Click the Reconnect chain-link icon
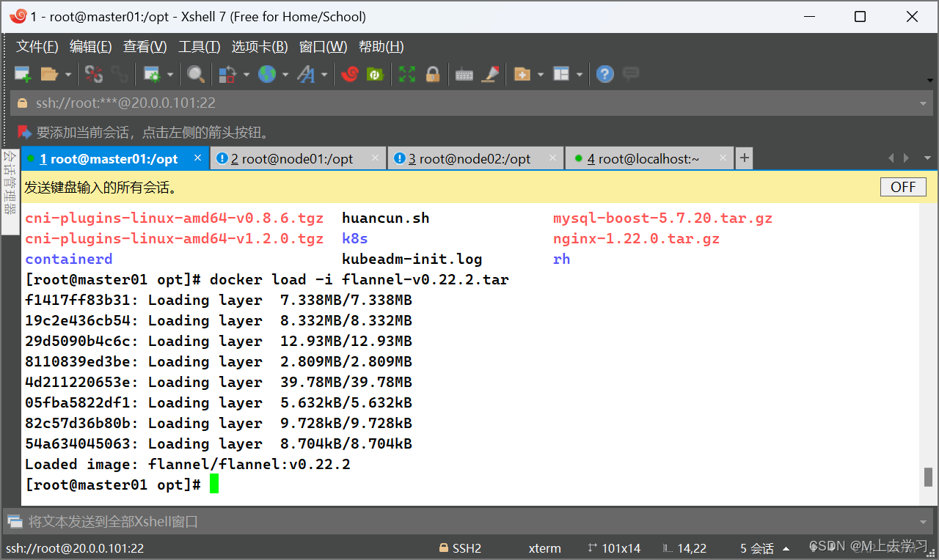 click(119, 74)
